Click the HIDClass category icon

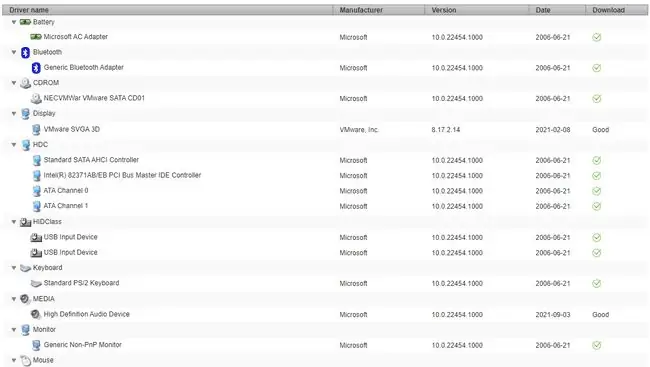click(25, 222)
